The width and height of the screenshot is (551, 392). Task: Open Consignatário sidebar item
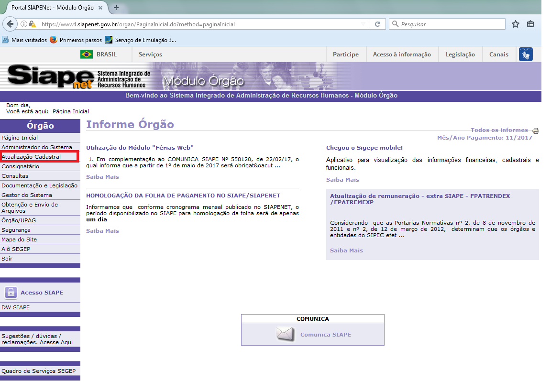40,166
